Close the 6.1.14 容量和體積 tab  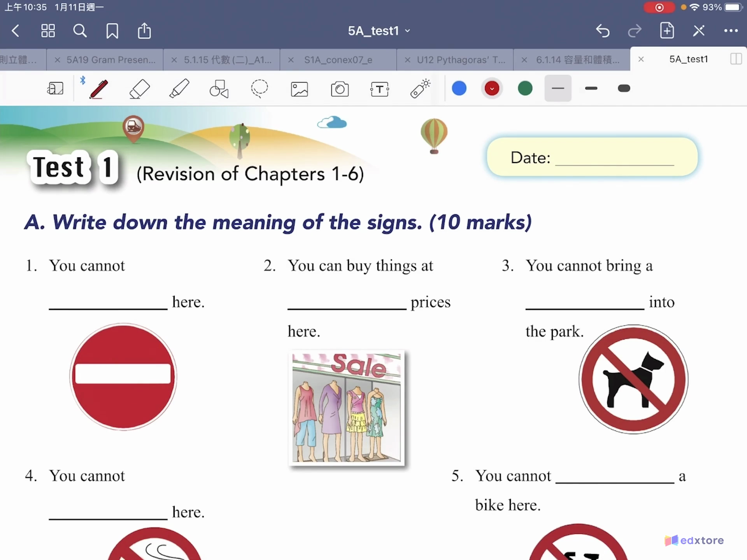coord(524,59)
